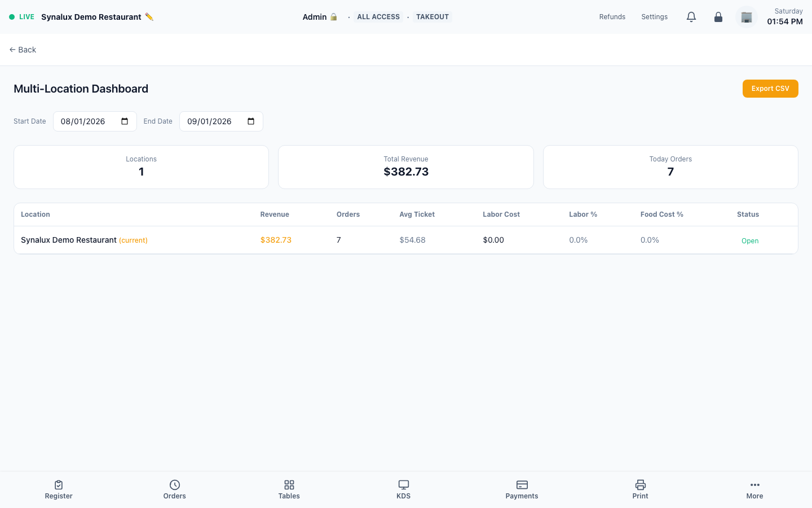
Task: Click the Today Orders summary card
Action: 670,167
